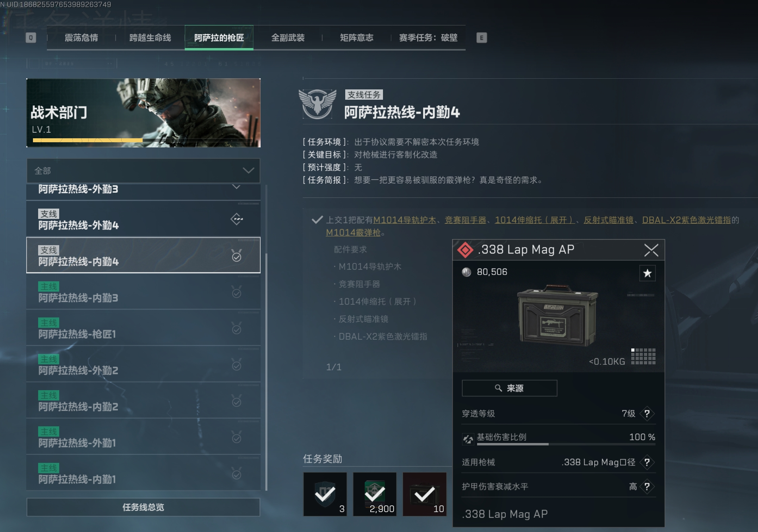The image size is (758, 532).
Task: Toggle completion medal on 阿萨拉热线-枪匠1
Action: pyautogui.click(x=236, y=328)
